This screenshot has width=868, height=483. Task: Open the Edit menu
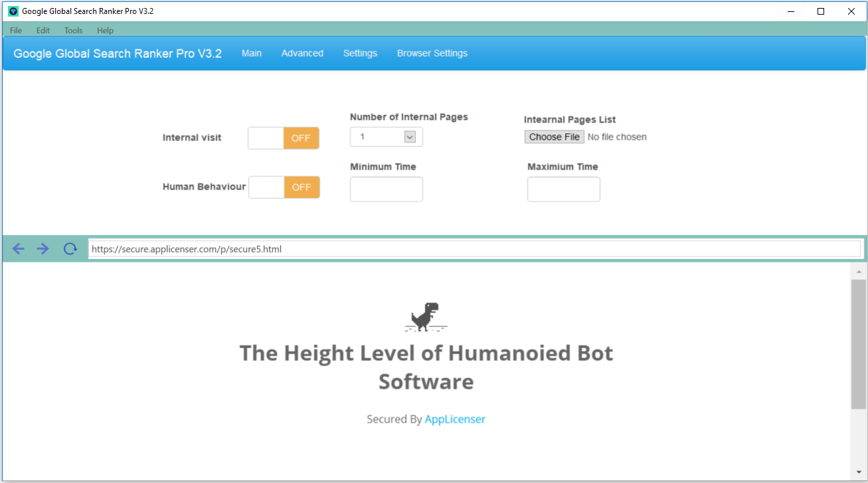point(43,31)
